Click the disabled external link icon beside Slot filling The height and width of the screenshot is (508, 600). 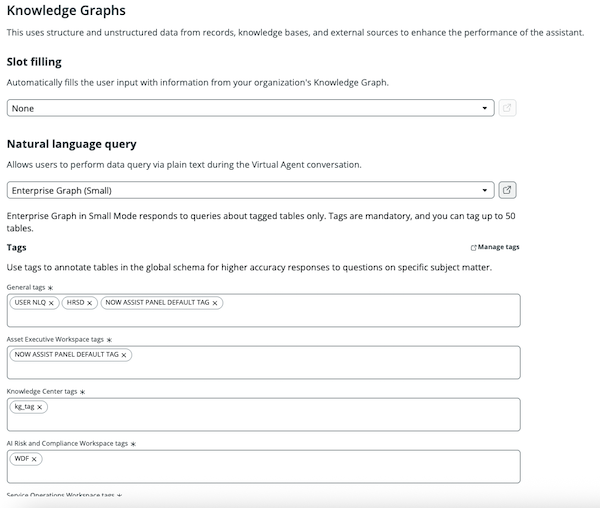coord(507,108)
